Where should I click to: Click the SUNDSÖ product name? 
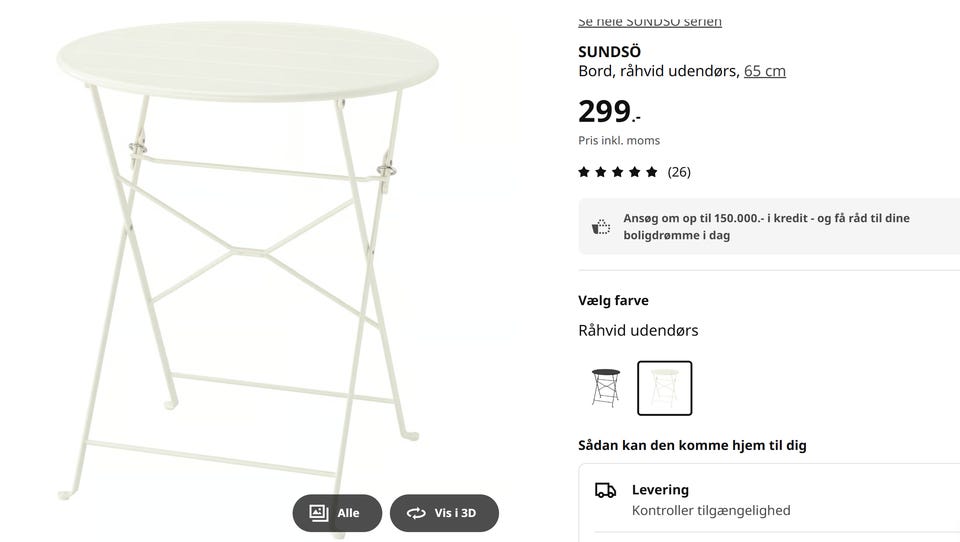(x=610, y=52)
